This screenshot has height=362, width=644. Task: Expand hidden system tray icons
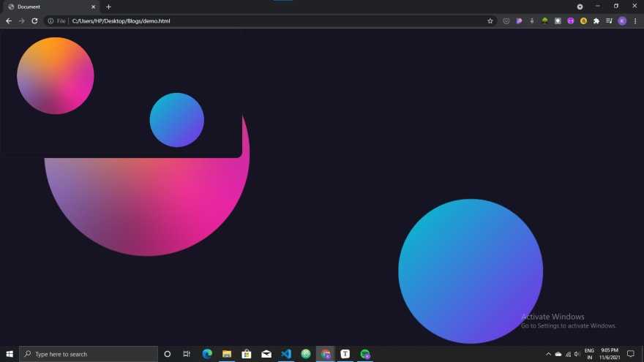(x=548, y=354)
